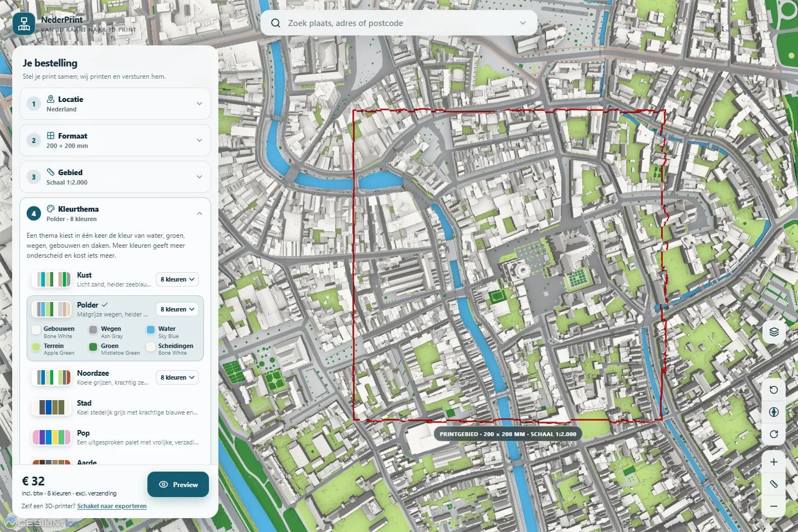Click the Formaat grid icon
This screenshot has width=798, height=532.
(x=50, y=136)
